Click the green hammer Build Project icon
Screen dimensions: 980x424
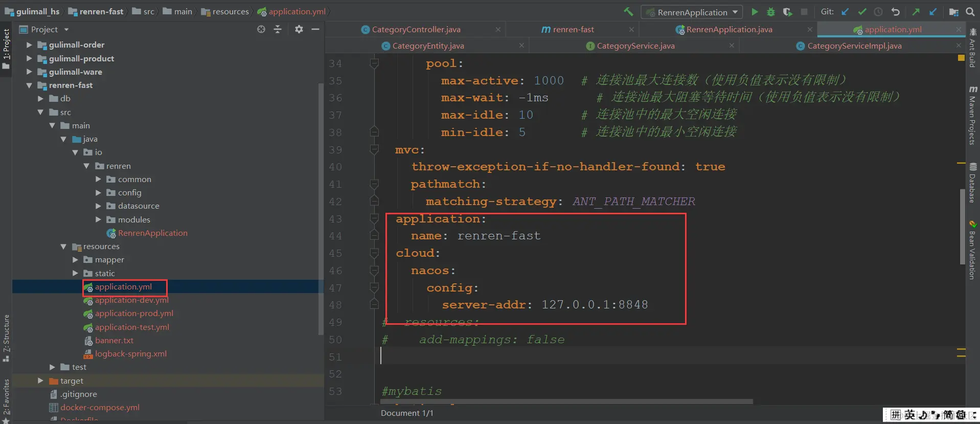(628, 12)
